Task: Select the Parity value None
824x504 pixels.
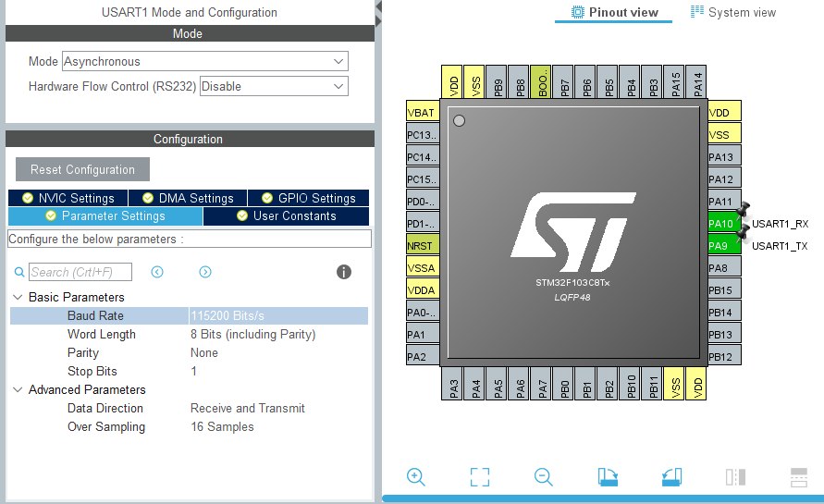Action: click(x=203, y=352)
